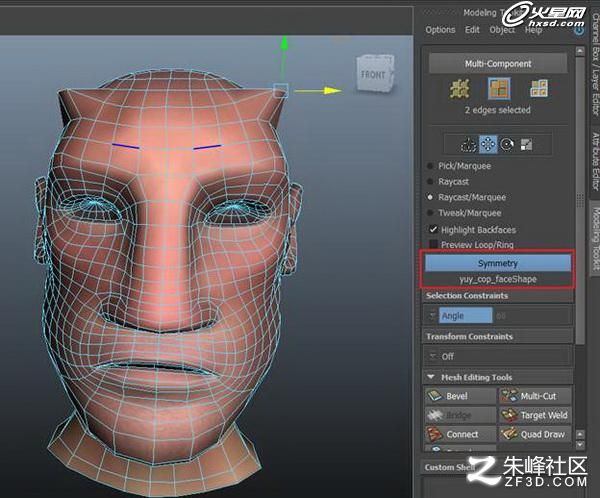
Task: Activate the select tool icon
Action: 468,144
